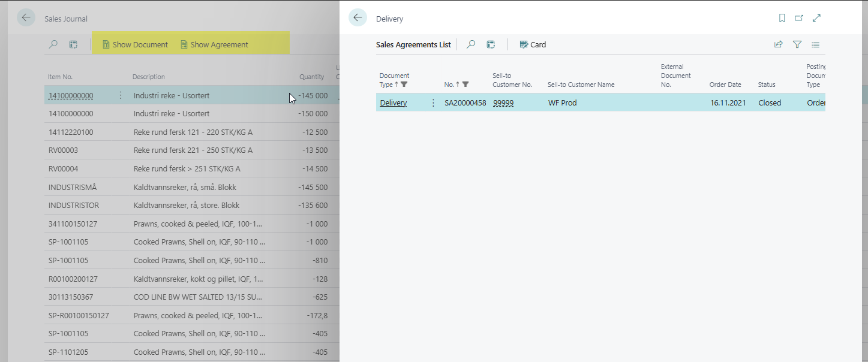Screen dimensions: 868x362
Task: Open Delivery page in new window
Action: (x=799, y=18)
